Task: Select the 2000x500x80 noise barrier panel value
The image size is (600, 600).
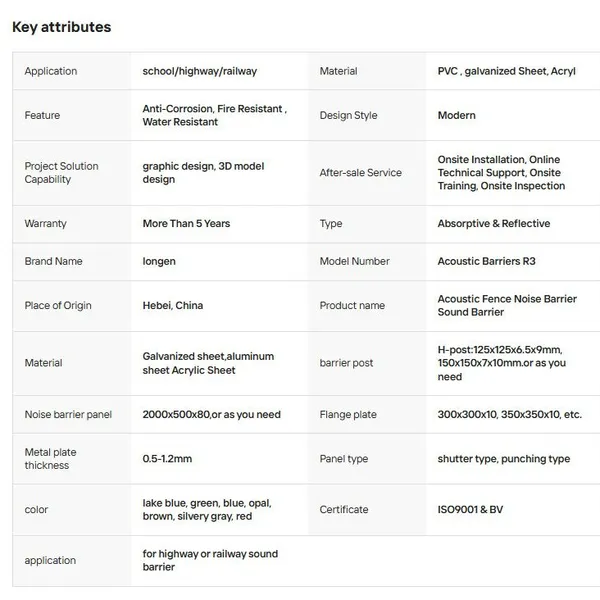Action: pos(212,414)
